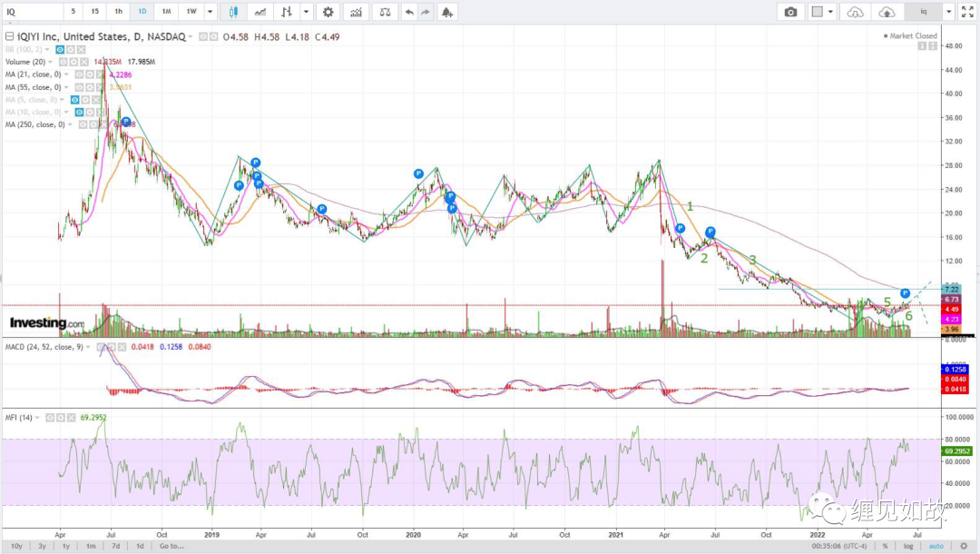Set range to 3y

tap(42, 546)
